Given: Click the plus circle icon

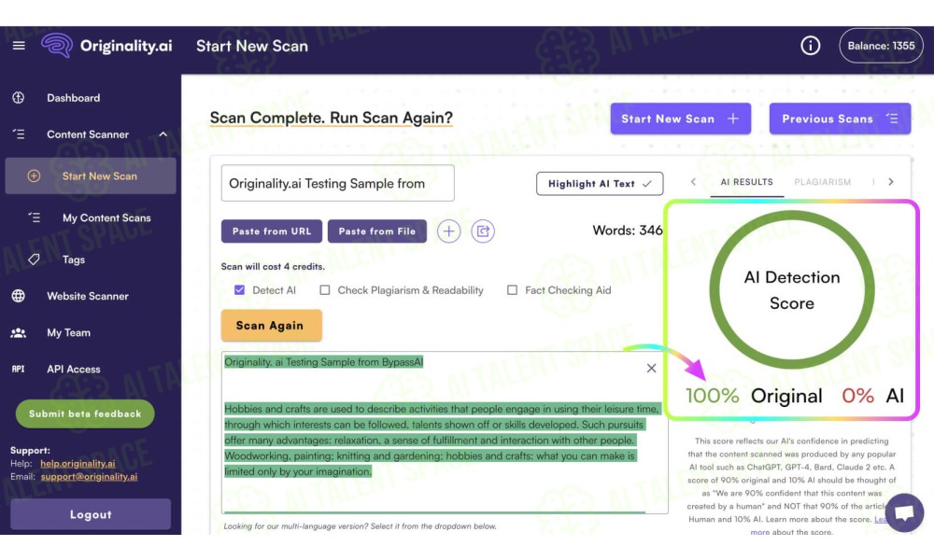Looking at the screenshot, I should coord(449,231).
